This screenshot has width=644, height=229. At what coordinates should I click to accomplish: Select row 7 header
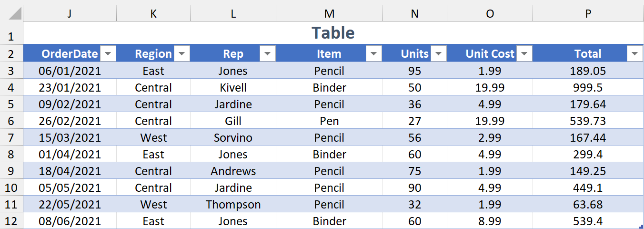click(x=11, y=138)
